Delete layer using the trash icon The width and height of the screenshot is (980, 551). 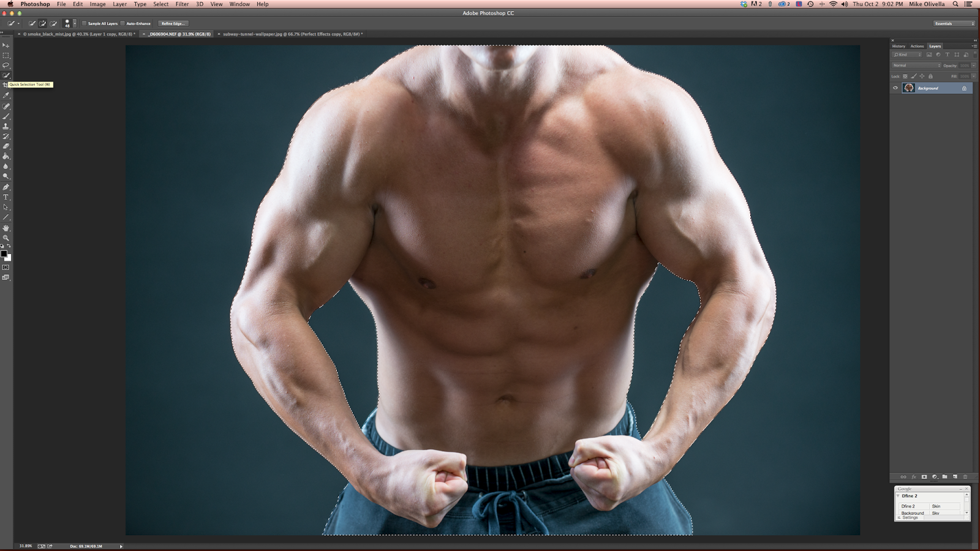click(x=966, y=477)
